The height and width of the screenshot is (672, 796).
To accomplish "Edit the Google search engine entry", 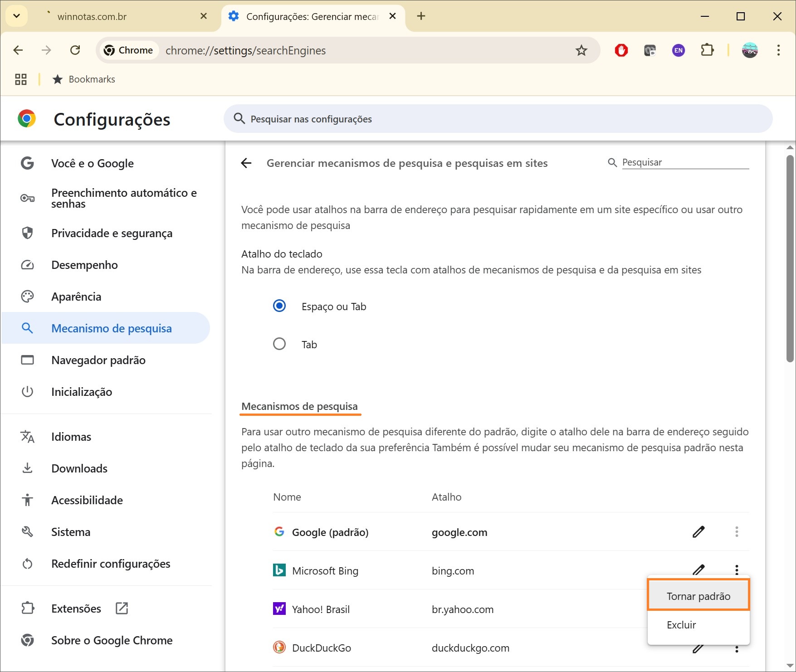I will click(x=698, y=531).
